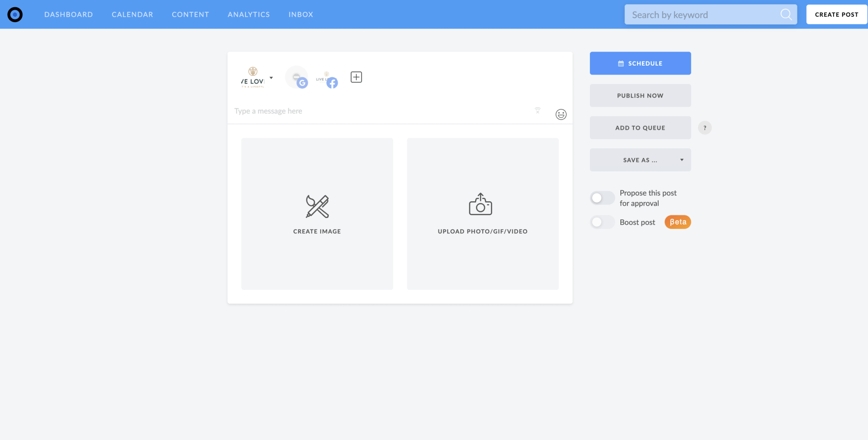The width and height of the screenshot is (868, 440).
Task: Select the Google account profile icon
Action: coord(297,77)
